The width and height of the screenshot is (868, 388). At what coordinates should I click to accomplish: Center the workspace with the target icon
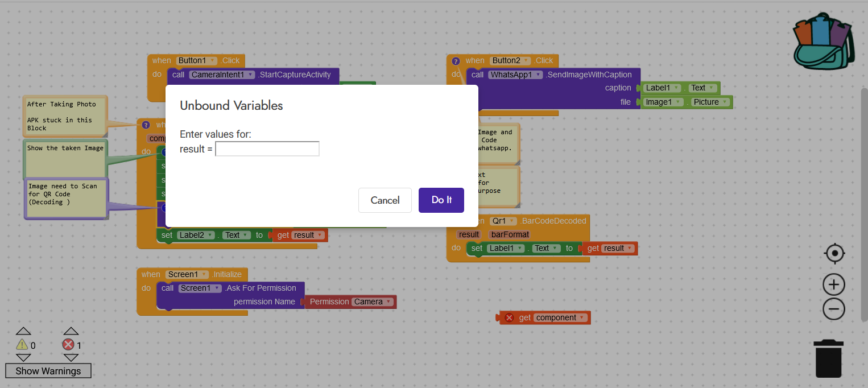click(834, 253)
